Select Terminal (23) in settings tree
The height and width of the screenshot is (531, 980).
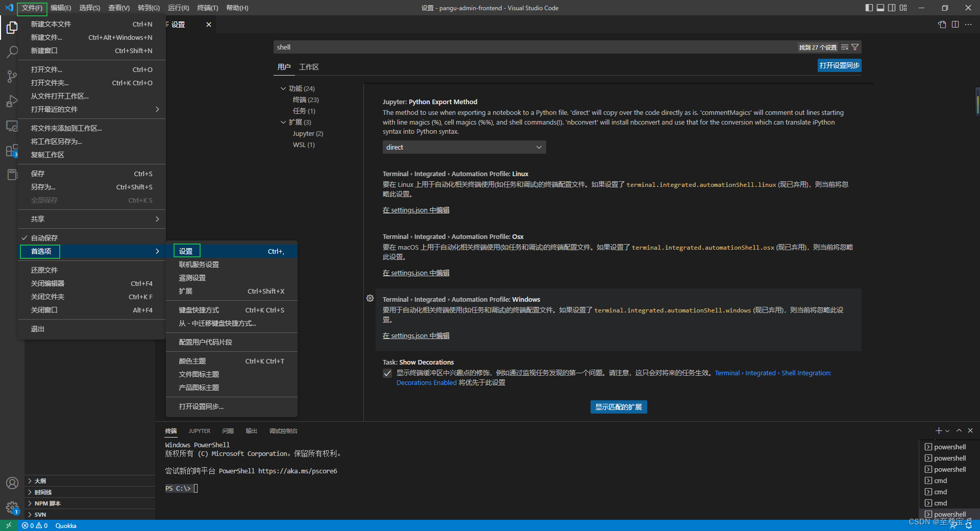tap(306, 100)
